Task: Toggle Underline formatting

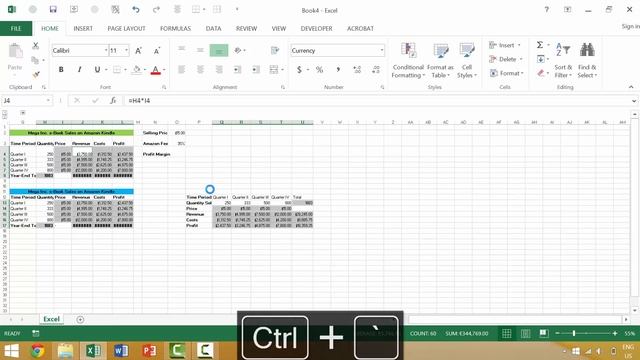Action: click(97, 70)
